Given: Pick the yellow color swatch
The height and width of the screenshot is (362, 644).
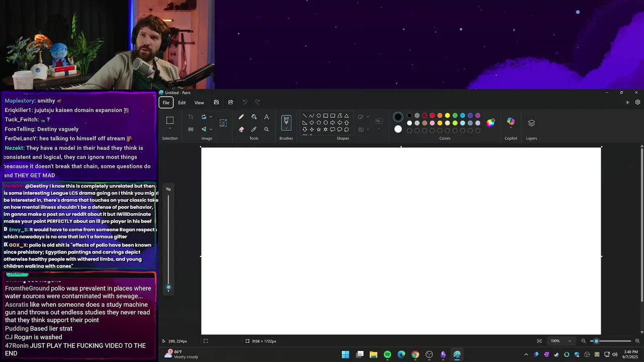Looking at the screenshot, I should (447, 116).
